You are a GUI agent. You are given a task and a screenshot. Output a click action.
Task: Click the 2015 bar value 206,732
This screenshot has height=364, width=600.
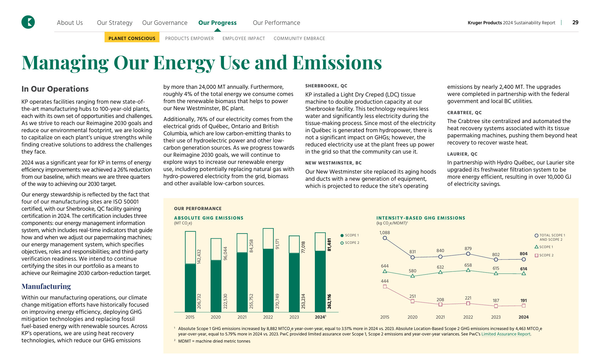tap(199, 301)
